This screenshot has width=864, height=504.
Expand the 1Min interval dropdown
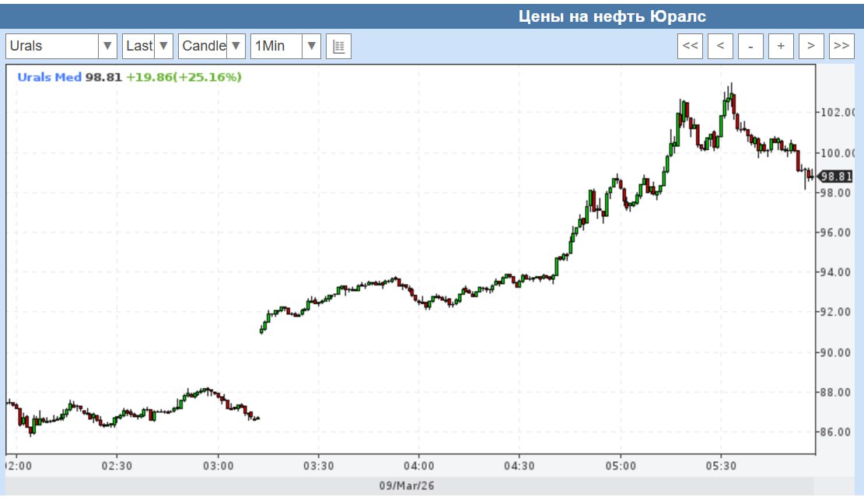(311, 46)
